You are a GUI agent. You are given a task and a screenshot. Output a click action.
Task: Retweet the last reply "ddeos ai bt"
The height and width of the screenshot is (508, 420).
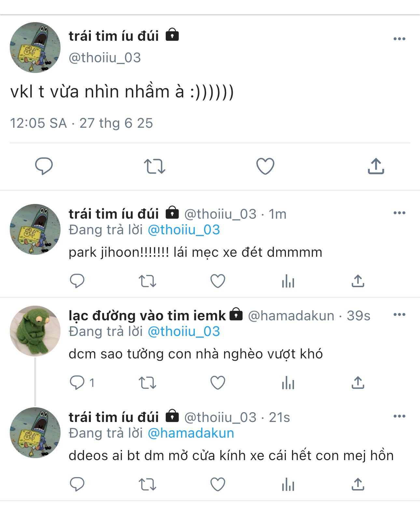(x=147, y=484)
